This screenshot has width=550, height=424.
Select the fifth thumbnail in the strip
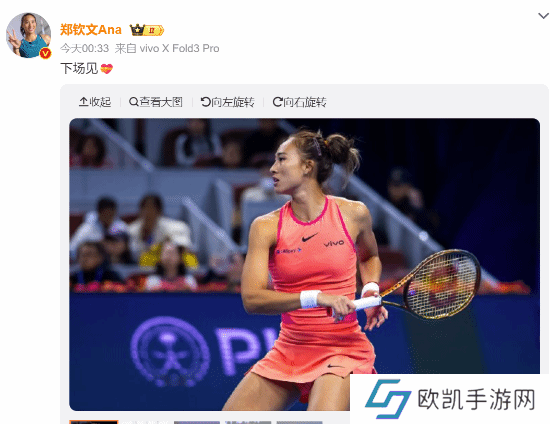[x=299, y=422]
